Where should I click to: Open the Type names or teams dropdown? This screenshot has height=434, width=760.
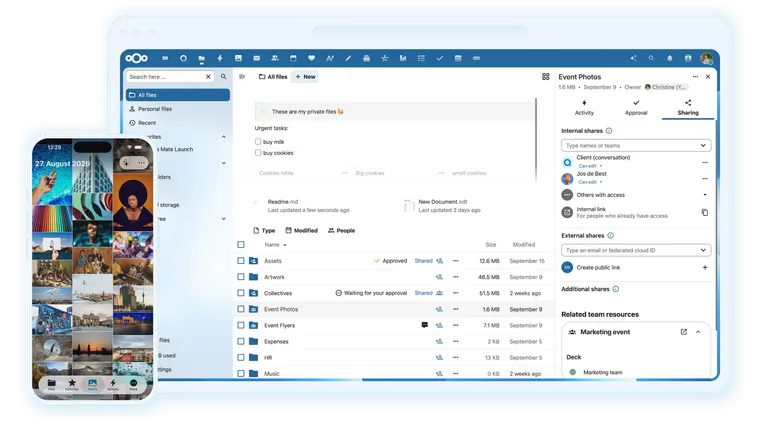click(636, 145)
